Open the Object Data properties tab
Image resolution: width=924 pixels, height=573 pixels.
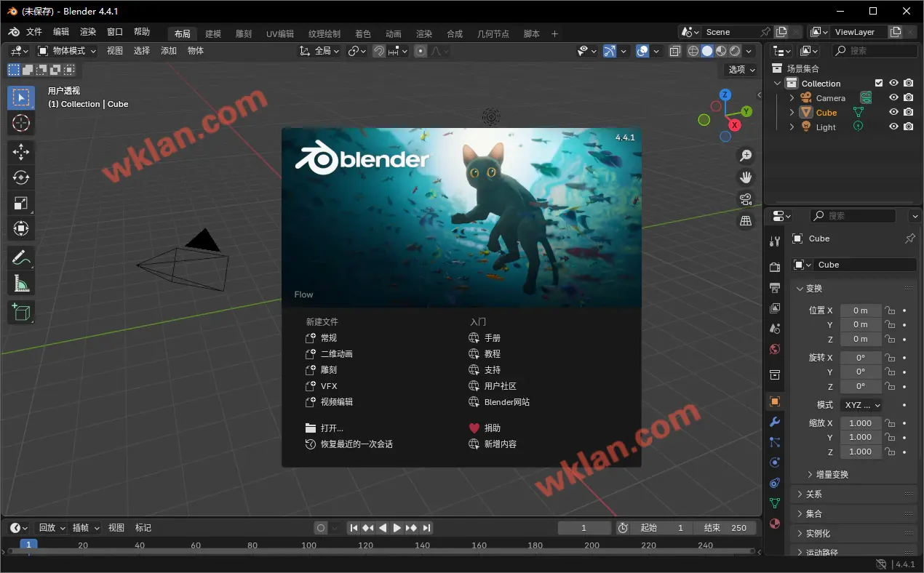(775, 503)
